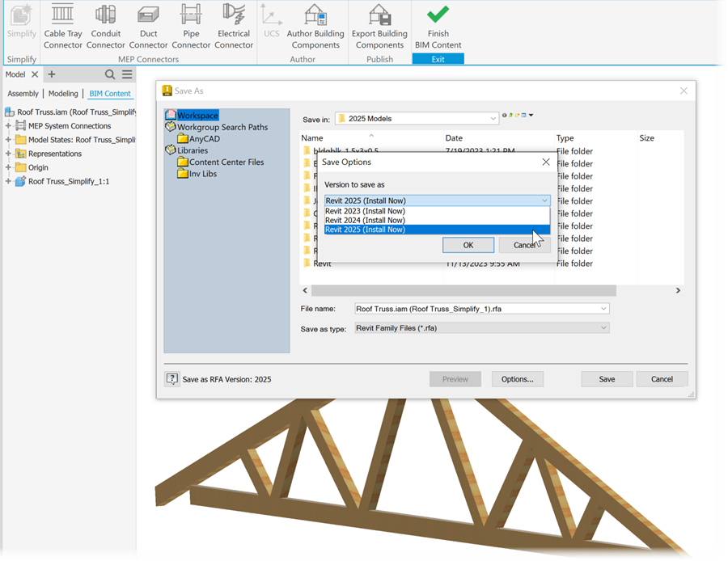
Task: Click the horizontal scrollbar in file list
Action: click(x=463, y=290)
